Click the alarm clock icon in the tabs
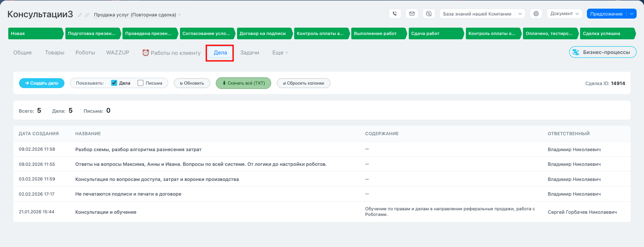The image size is (644, 247). [146, 53]
